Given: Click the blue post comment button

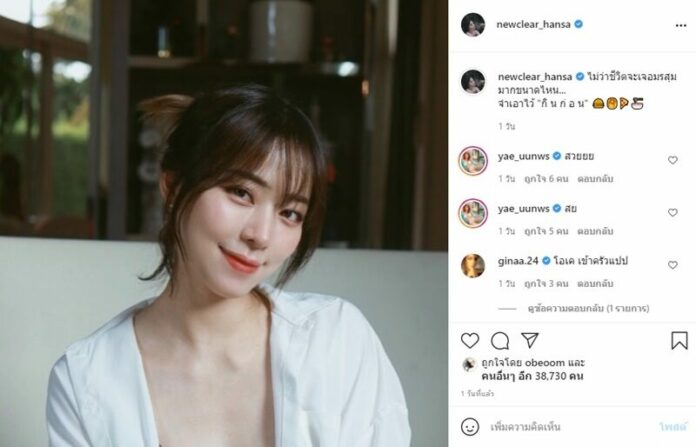Looking at the screenshot, I should 673,427.
